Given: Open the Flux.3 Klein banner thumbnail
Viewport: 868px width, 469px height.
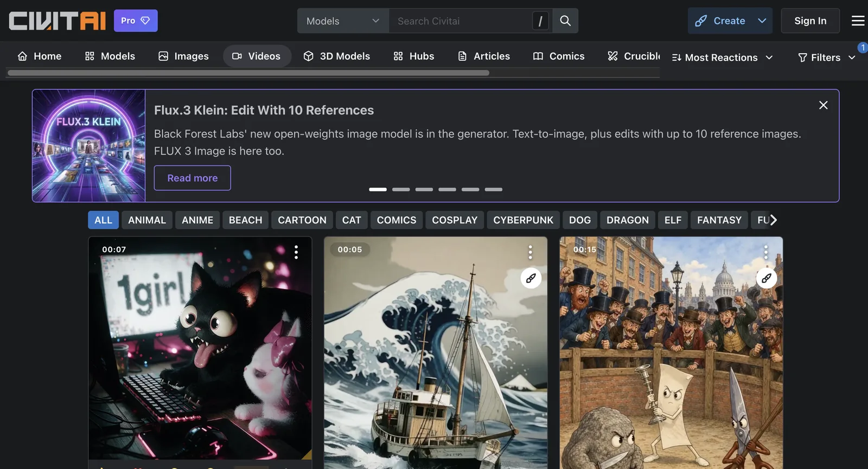Looking at the screenshot, I should [x=89, y=146].
